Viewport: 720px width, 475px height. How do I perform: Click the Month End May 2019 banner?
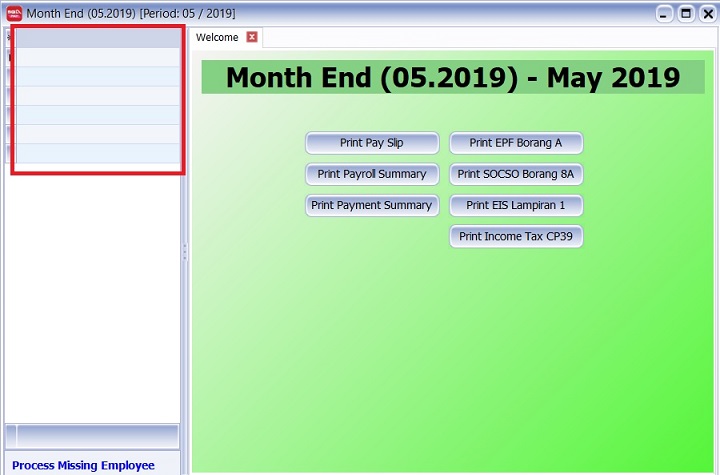point(453,78)
